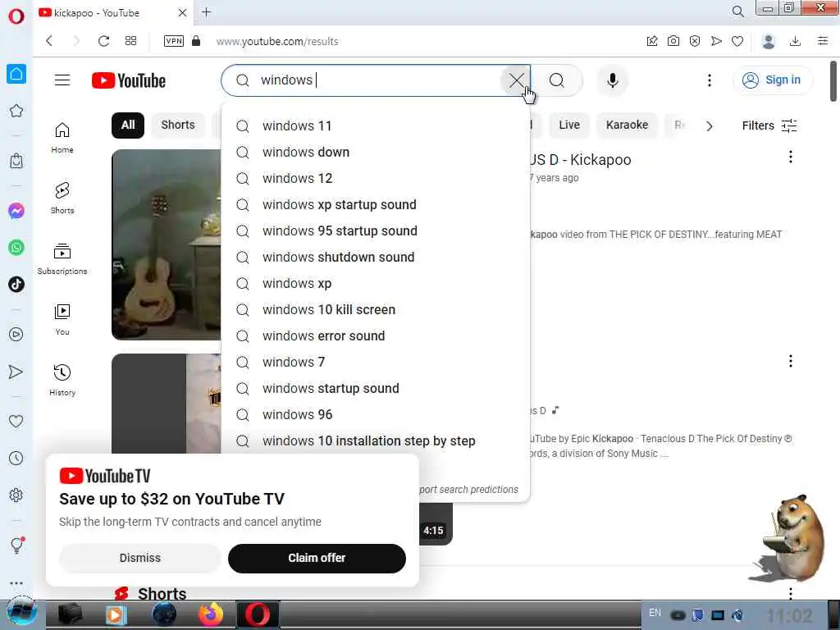Open the report search predictions link

coord(468,490)
